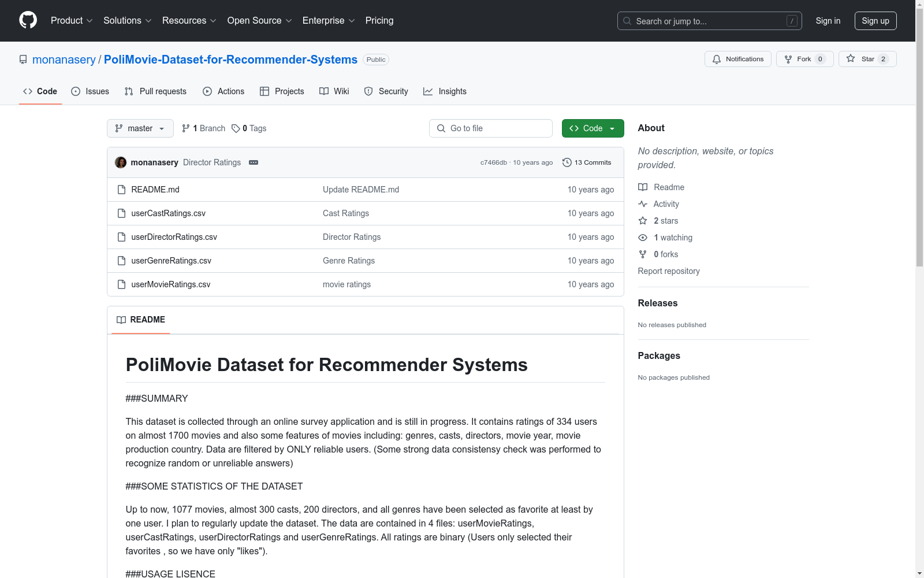Open the userDirectorRatings.csv file
This screenshot has width=924, height=578.
pyautogui.click(x=174, y=237)
